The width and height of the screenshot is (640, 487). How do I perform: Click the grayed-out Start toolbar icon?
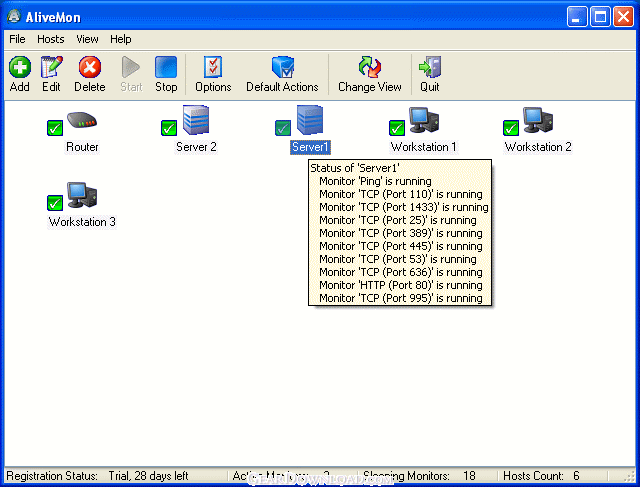click(131, 67)
